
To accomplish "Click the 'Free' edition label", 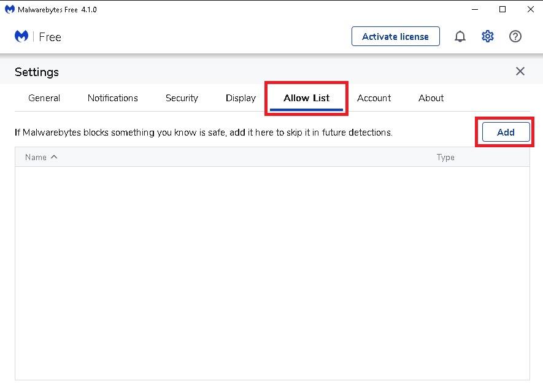I will tap(50, 37).
